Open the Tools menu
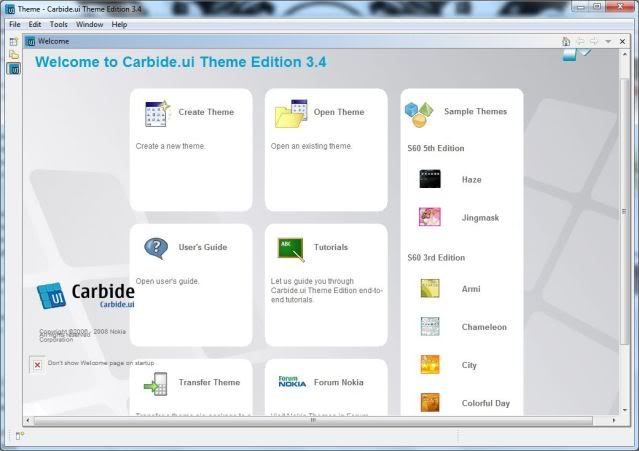This screenshot has height=451, width=639. [59, 24]
